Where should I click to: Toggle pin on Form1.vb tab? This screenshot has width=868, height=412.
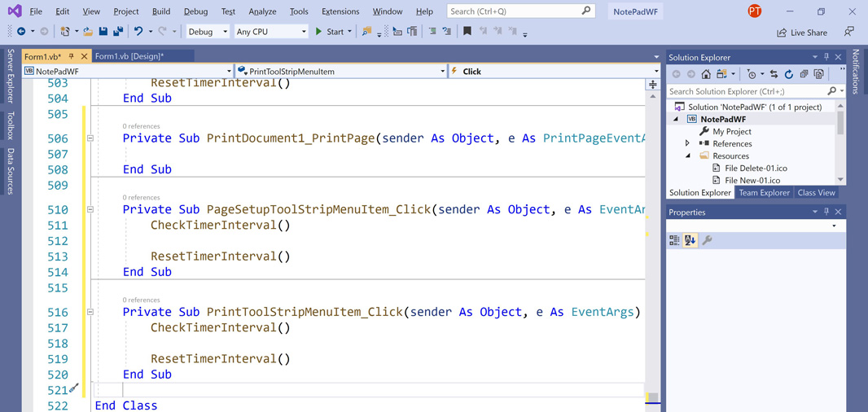click(x=72, y=56)
